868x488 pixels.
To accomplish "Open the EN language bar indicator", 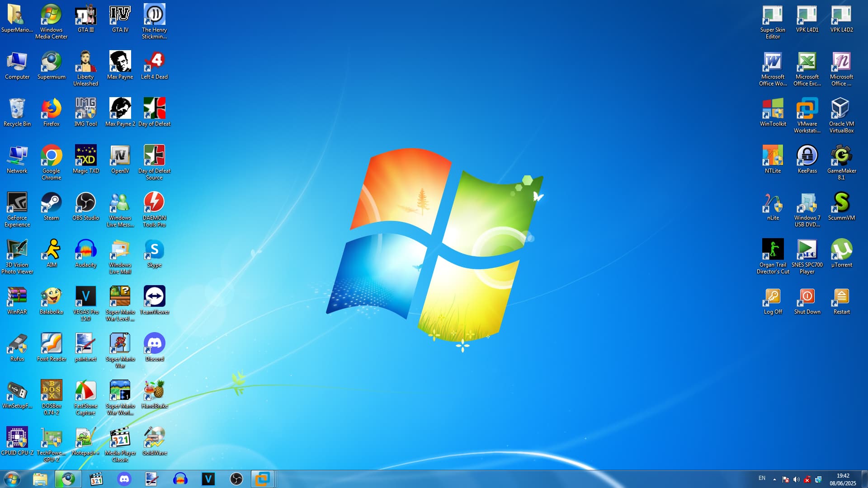I will click(762, 478).
